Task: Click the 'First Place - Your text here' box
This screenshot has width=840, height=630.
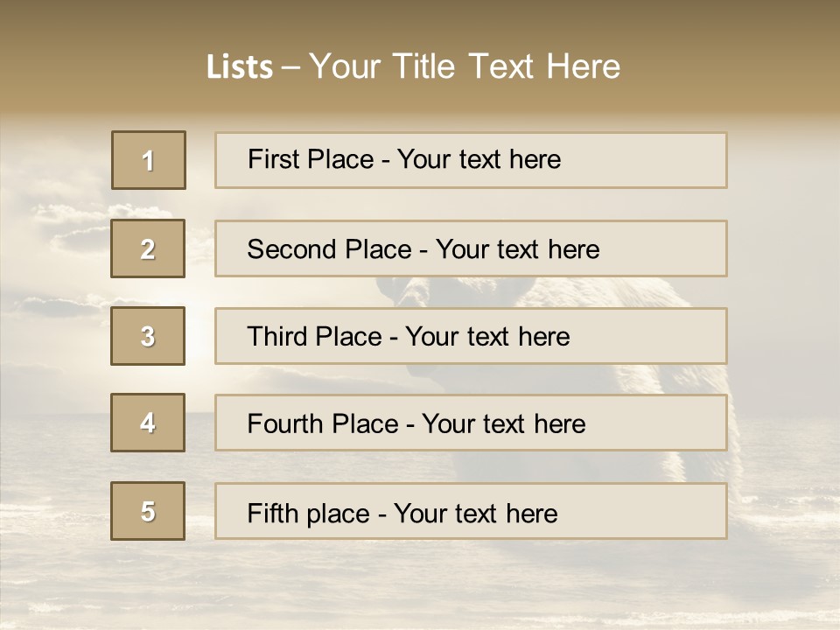Action: (x=471, y=160)
